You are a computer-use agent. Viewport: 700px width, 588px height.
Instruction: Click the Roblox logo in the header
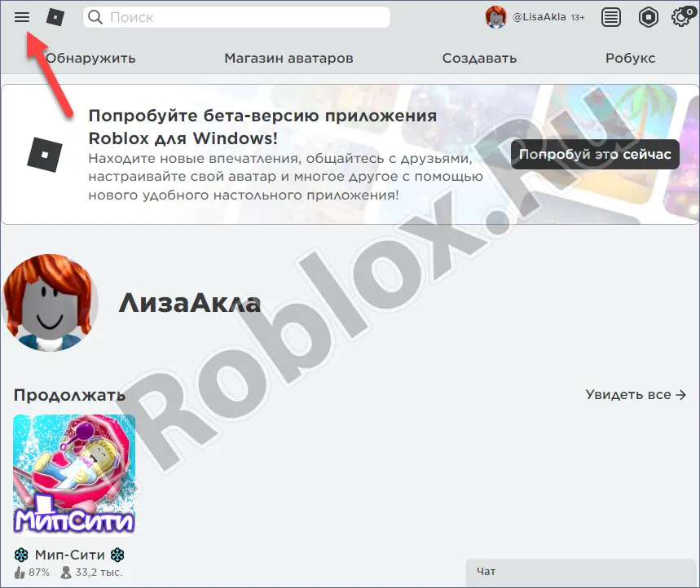[55, 17]
